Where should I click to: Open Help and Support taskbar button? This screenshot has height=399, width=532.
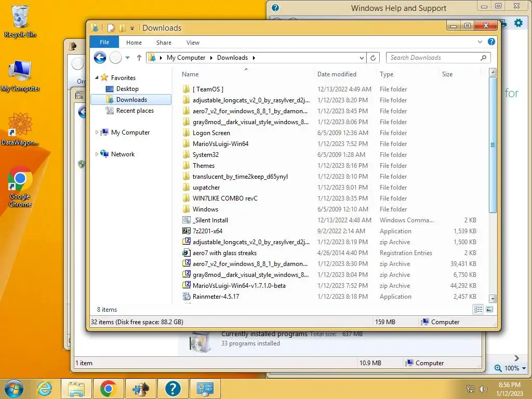[x=172, y=389]
